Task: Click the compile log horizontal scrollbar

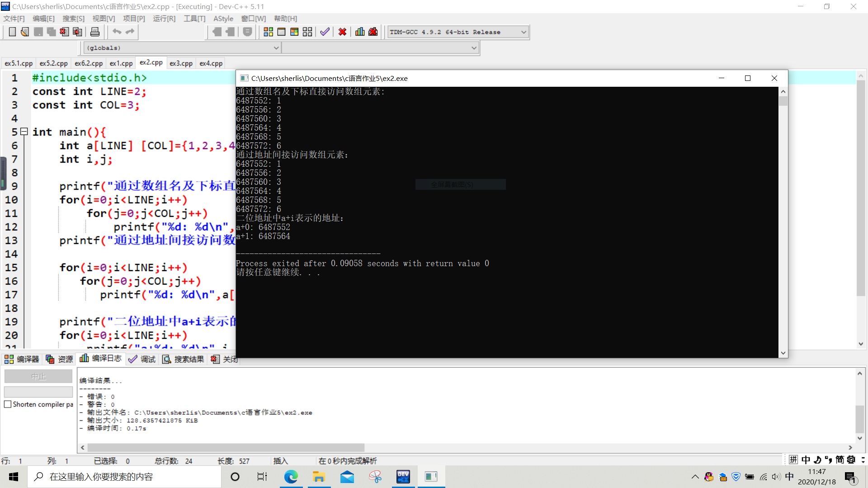Action: (x=226, y=447)
